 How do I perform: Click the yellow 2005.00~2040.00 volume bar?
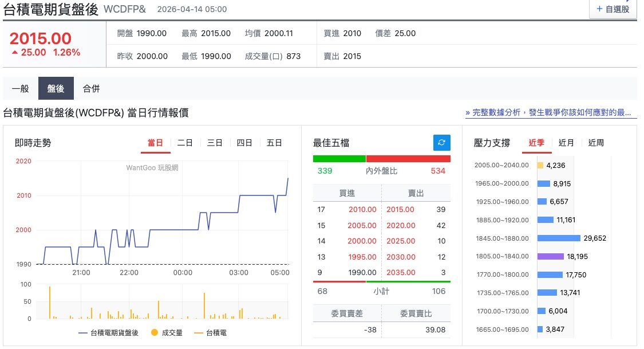[x=540, y=165]
